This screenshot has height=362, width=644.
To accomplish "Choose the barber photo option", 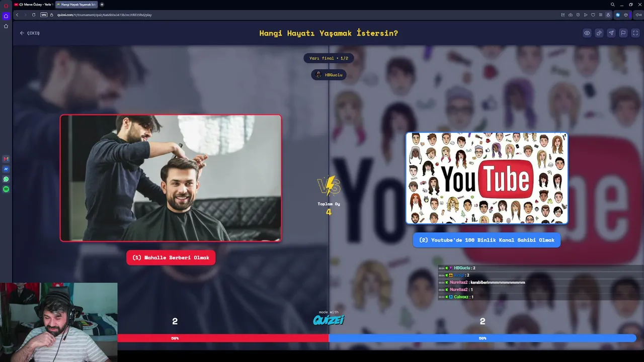I will coord(171,178).
